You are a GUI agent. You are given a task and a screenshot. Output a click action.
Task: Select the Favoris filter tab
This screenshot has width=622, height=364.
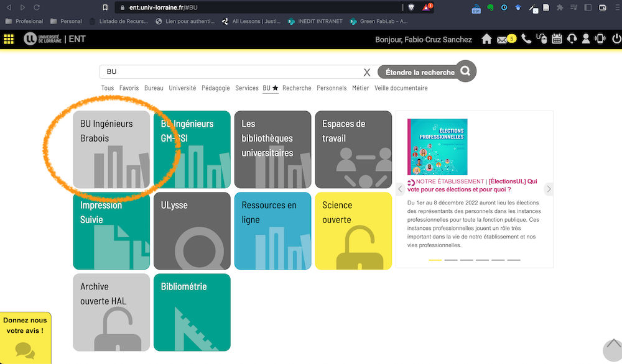(129, 88)
